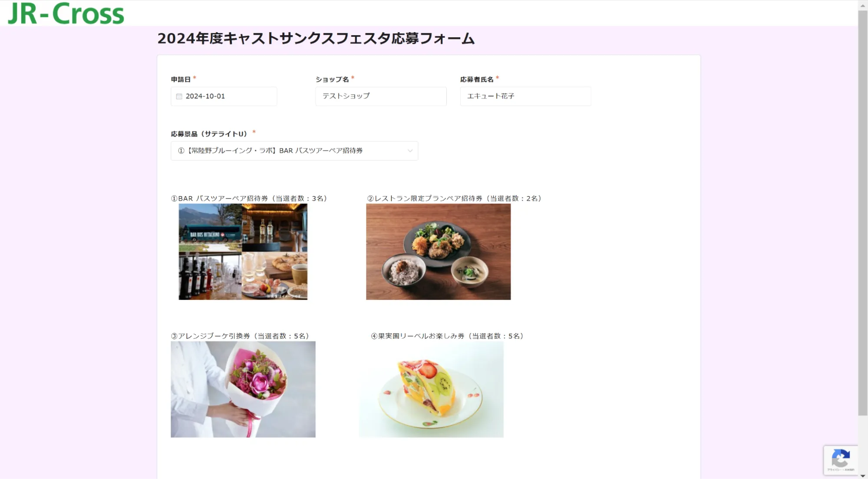This screenshot has height=479, width=868.
Task: Focus the 応募者氏名 field with エキュート花子
Action: point(525,96)
